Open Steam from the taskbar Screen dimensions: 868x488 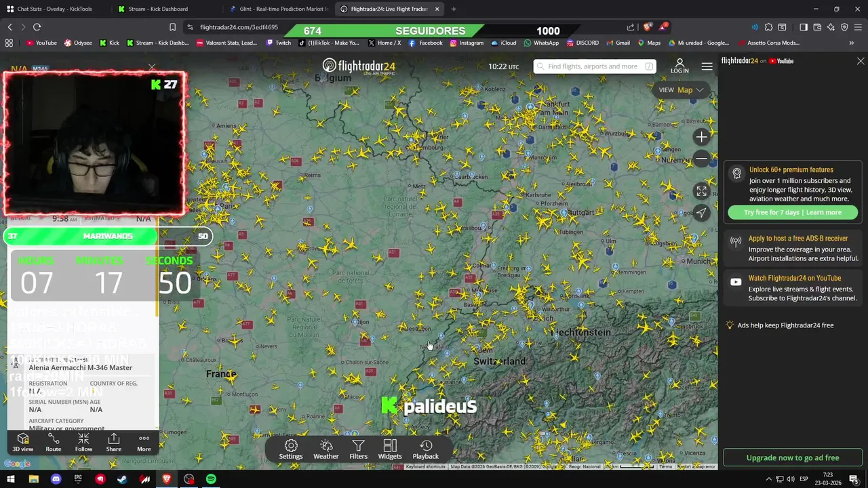pos(122,479)
